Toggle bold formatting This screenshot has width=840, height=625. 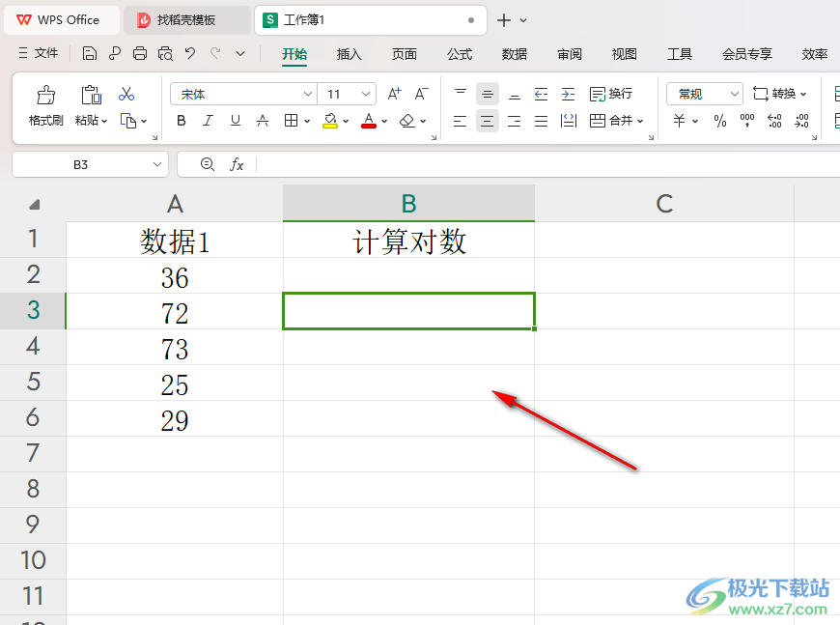click(x=182, y=121)
